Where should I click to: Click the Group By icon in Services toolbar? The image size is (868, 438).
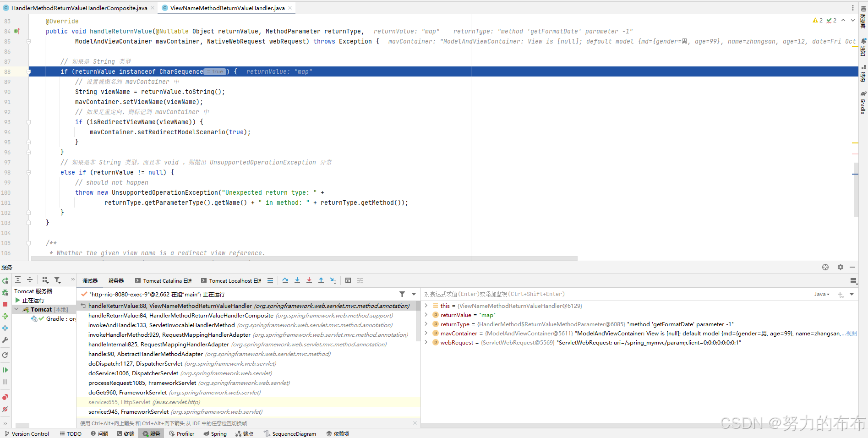(45, 279)
